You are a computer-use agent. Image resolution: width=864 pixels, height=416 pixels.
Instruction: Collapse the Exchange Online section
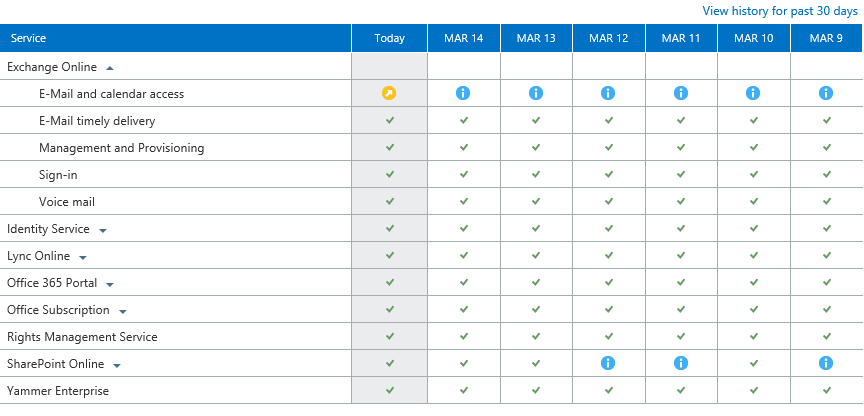pyautogui.click(x=110, y=68)
